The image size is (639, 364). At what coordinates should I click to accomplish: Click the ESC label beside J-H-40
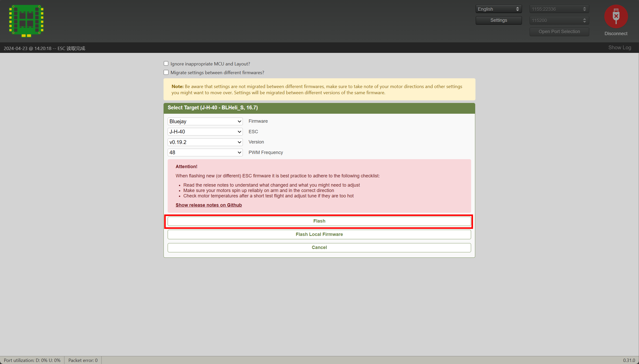click(x=253, y=132)
